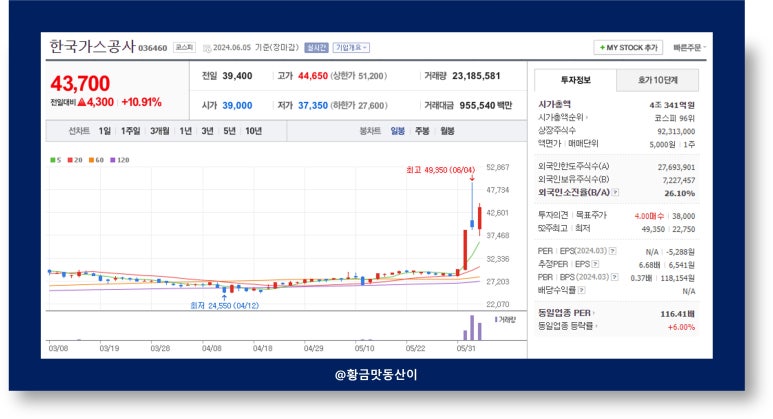
Task: Click the help icon next to EPS(2024.03)
Action: pos(612,251)
